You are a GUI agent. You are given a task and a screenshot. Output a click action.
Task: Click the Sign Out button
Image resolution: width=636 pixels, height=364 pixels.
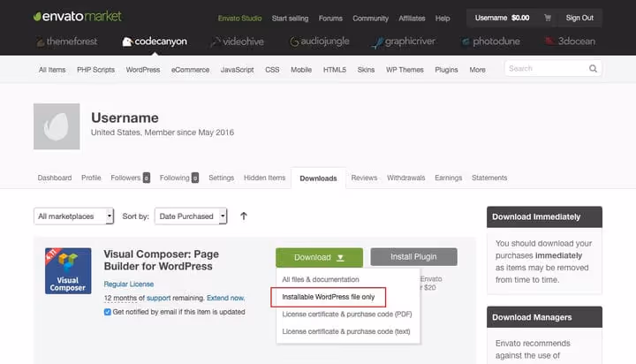pyautogui.click(x=579, y=18)
